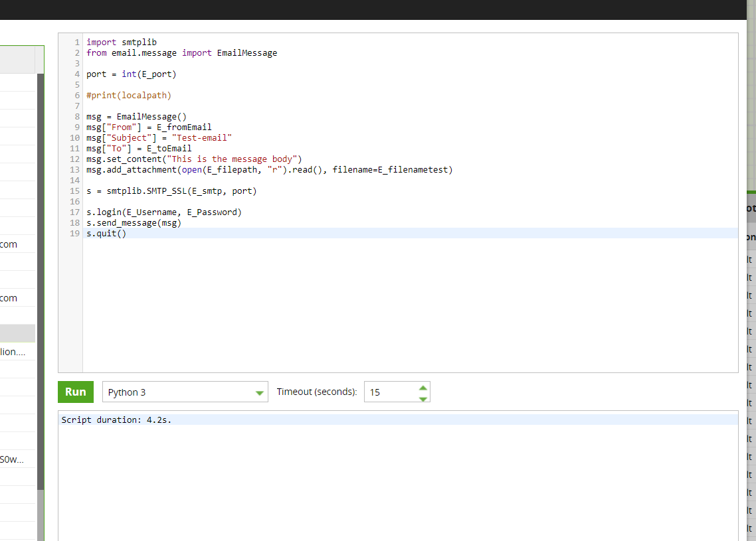This screenshot has width=756, height=541.
Task: Click the green Run button
Action: click(x=76, y=392)
